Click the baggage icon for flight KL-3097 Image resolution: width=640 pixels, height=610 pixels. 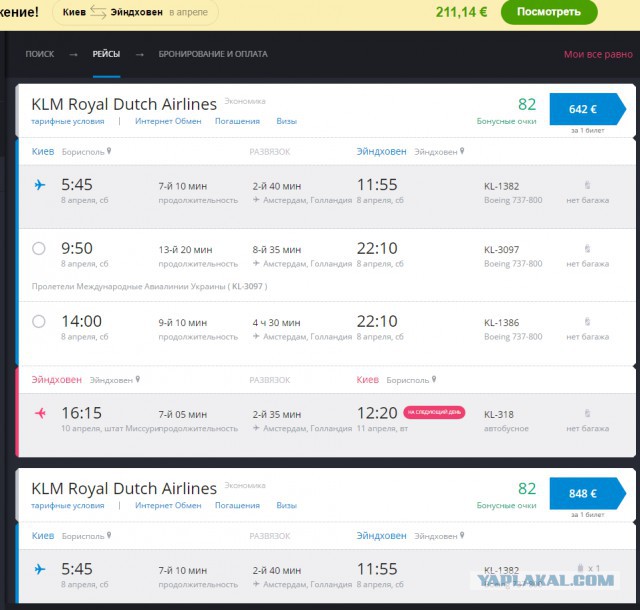587,248
